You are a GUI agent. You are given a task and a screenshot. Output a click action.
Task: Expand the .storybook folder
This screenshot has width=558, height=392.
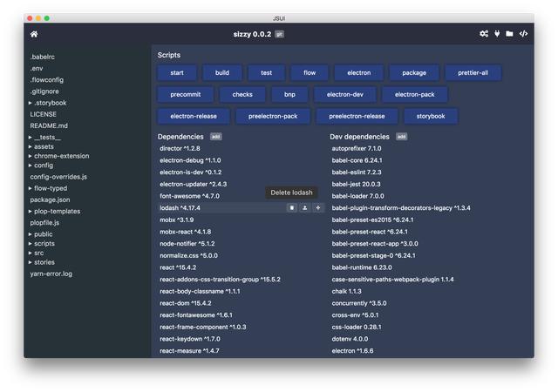[x=48, y=103]
